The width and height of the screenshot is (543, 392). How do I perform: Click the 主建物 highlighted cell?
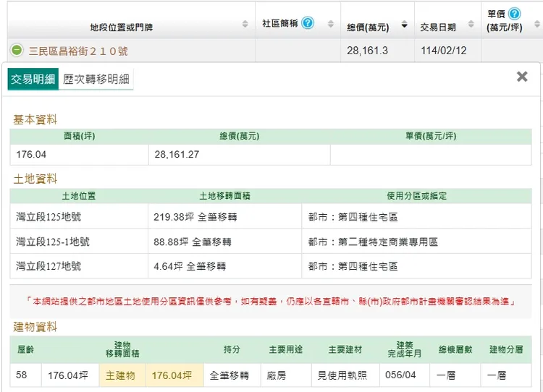pyautogui.click(x=122, y=375)
